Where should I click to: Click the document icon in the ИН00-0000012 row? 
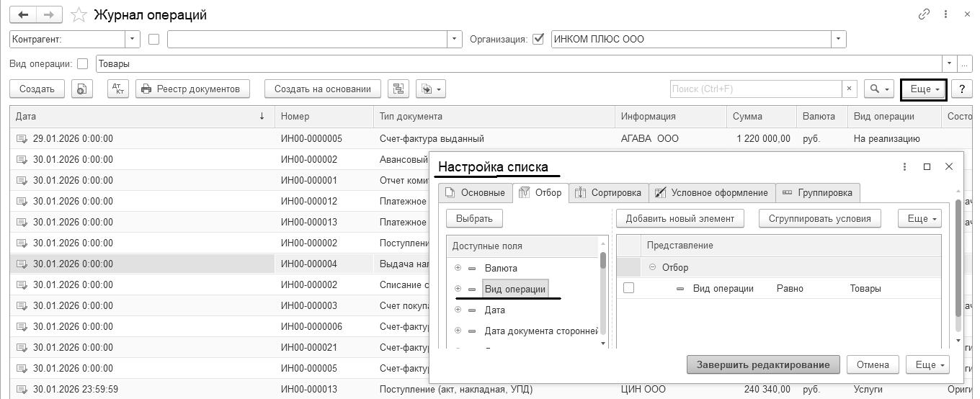coord(22,201)
